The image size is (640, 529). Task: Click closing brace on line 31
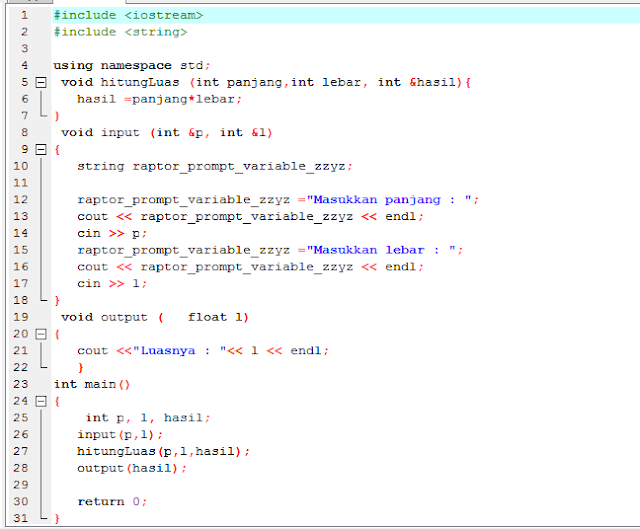click(x=57, y=518)
